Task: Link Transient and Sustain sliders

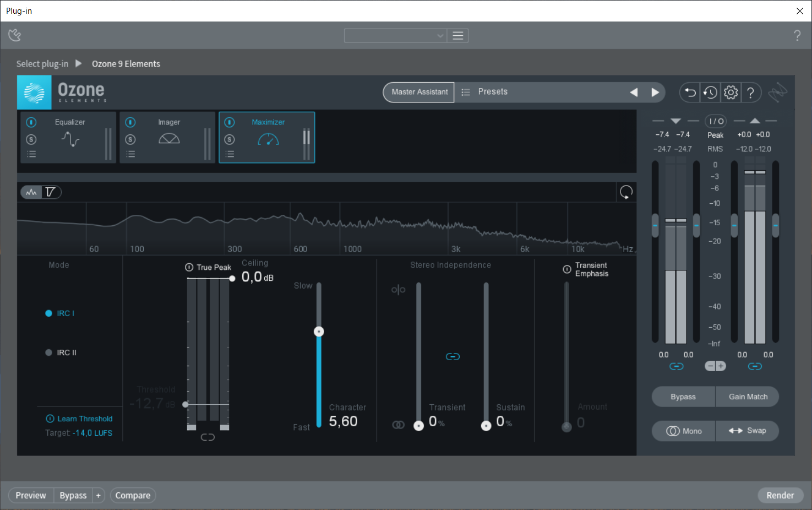Action: (x=453, y=357)
